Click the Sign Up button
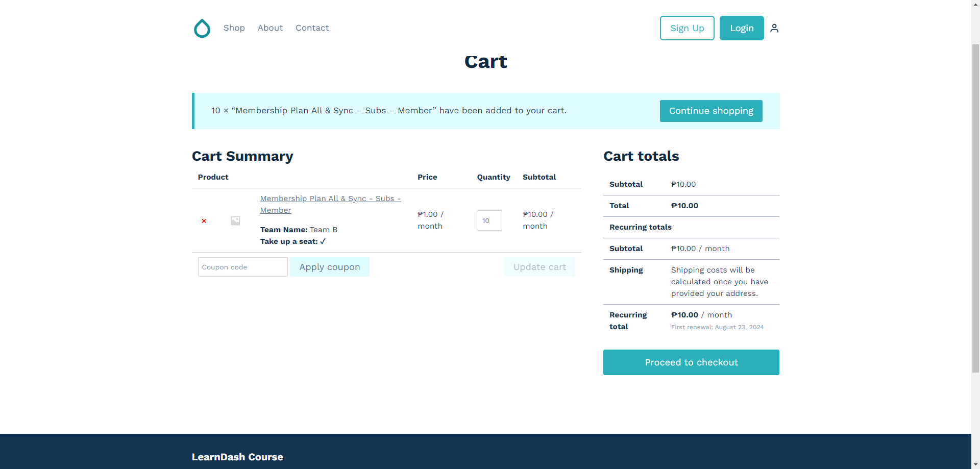This screenshot has width=980, height=469. 687,28
